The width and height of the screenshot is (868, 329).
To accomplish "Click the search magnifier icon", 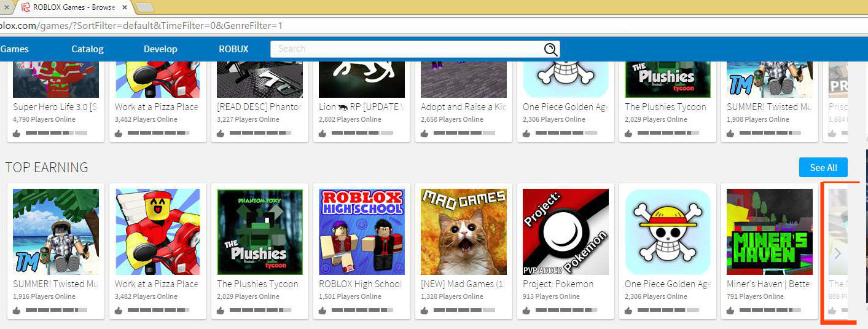I will pos(550,50).
